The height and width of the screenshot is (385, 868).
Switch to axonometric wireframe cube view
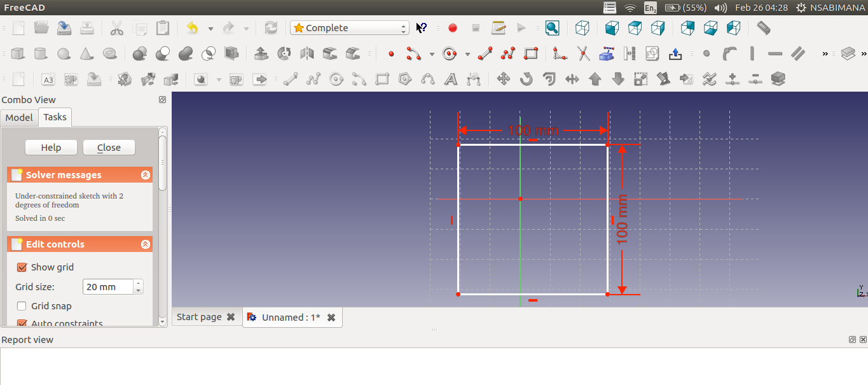(582, 28)
